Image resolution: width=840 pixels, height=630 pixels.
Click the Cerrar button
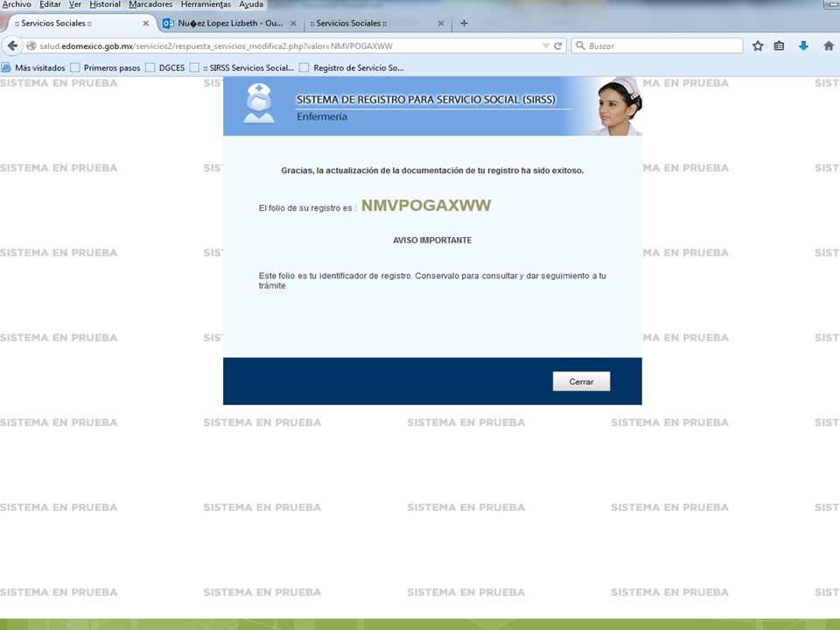[581, 381]
